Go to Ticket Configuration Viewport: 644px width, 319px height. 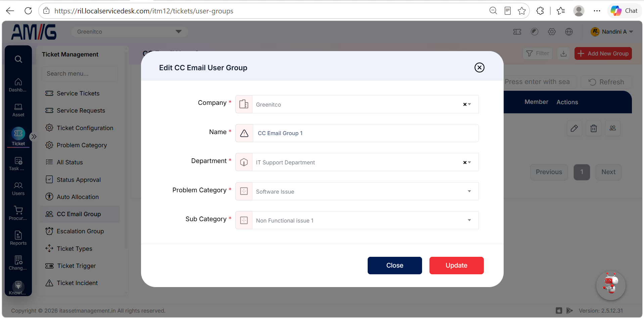tap(80, 128)
